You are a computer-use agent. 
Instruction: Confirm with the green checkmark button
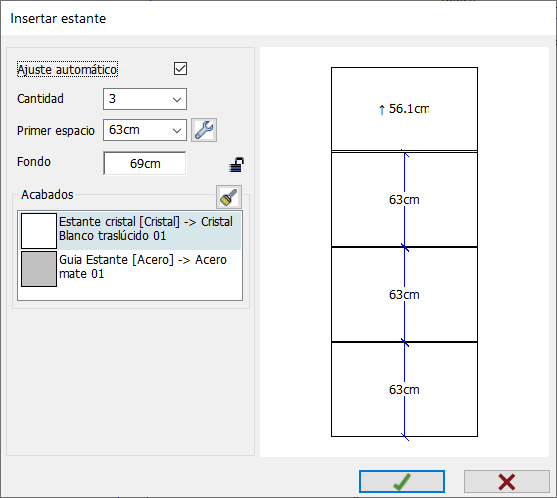(x=402, y=482)
